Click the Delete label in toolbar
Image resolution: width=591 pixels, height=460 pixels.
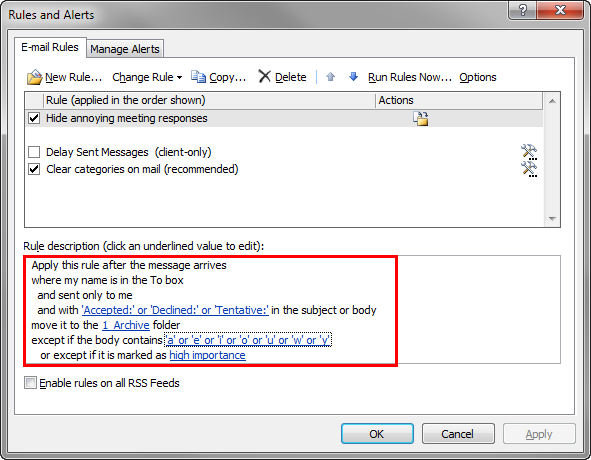[x=291, y=77]
